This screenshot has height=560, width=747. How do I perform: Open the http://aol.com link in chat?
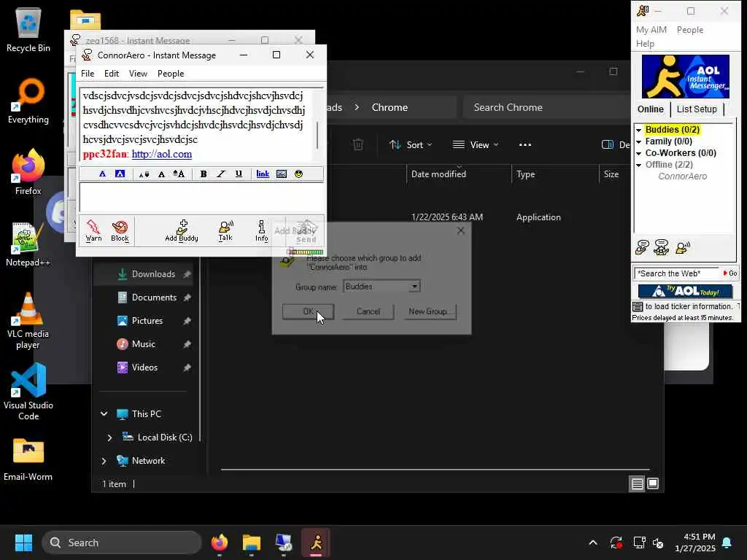(x=162, y=155)
